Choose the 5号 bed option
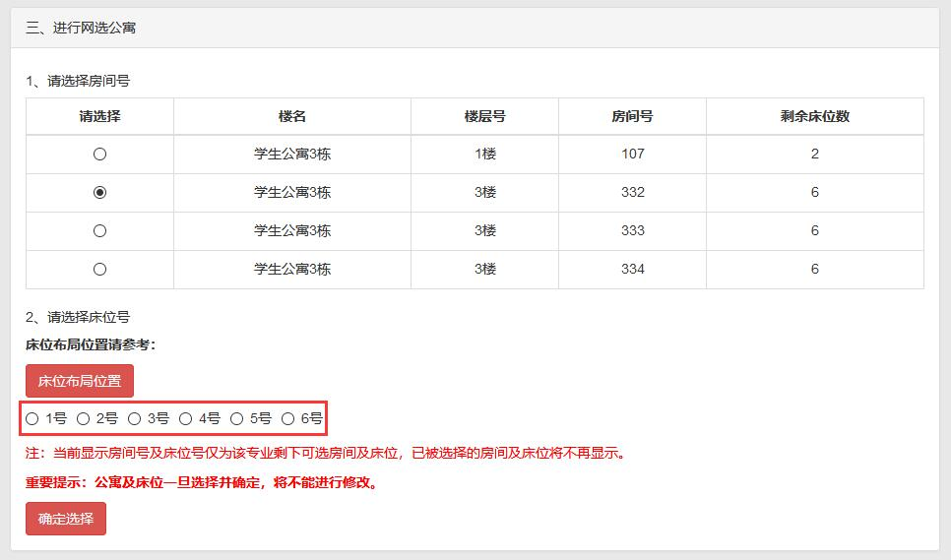951x560 pixels. point(237,419)
